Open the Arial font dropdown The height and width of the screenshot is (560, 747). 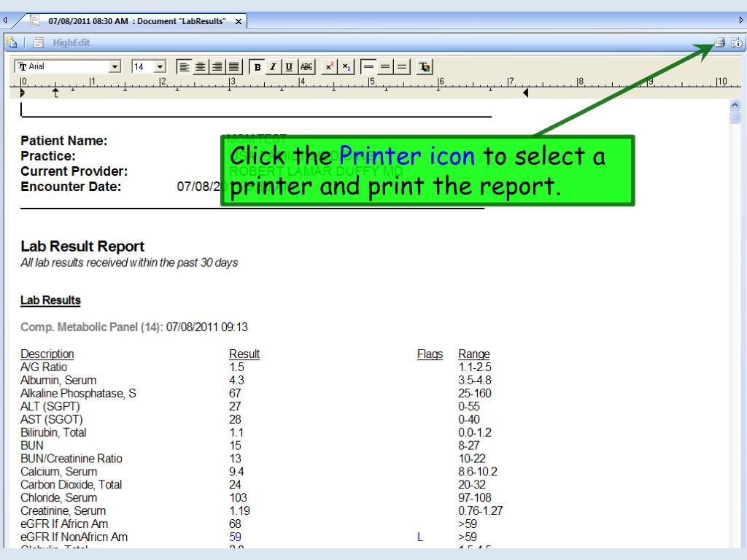pyautogui.click(x=115, y=66)
